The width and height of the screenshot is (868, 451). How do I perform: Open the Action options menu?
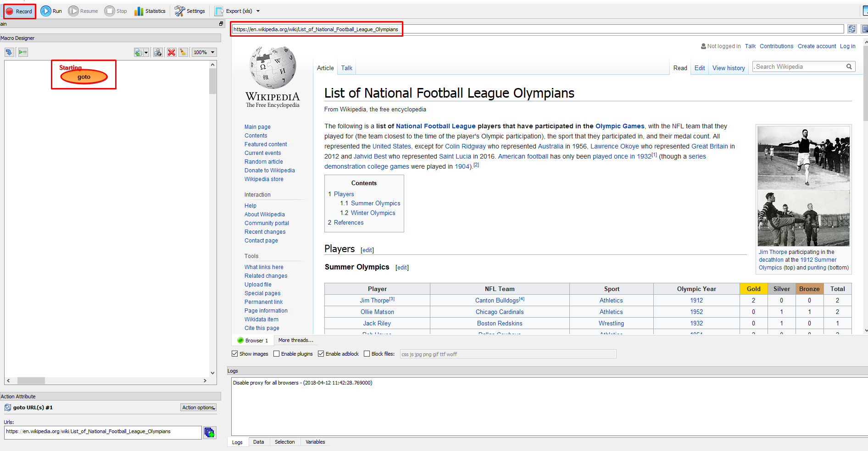pos(198,407)
